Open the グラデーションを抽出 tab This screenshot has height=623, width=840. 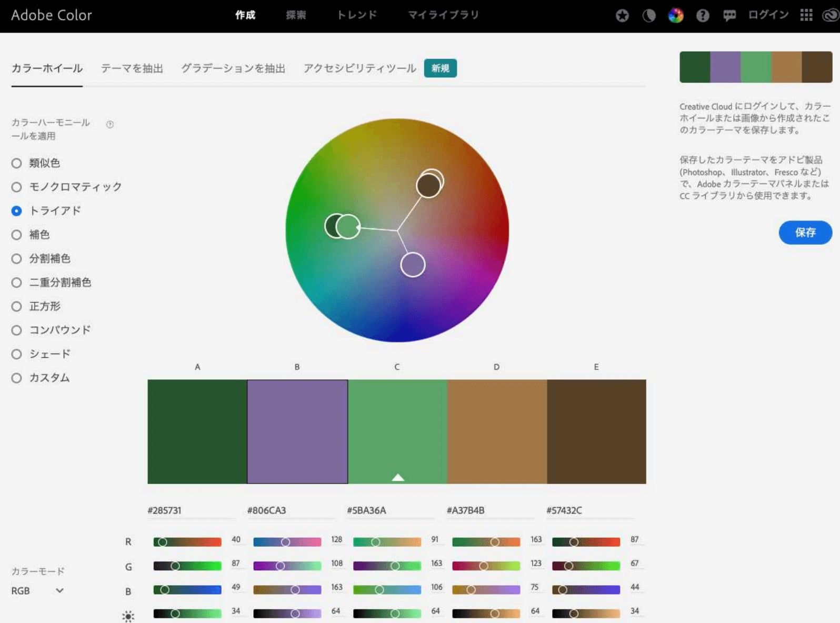coord(233,68)
